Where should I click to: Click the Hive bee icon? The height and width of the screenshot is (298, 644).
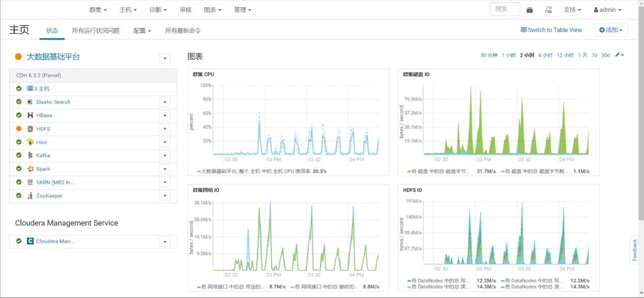coord(30,142)
